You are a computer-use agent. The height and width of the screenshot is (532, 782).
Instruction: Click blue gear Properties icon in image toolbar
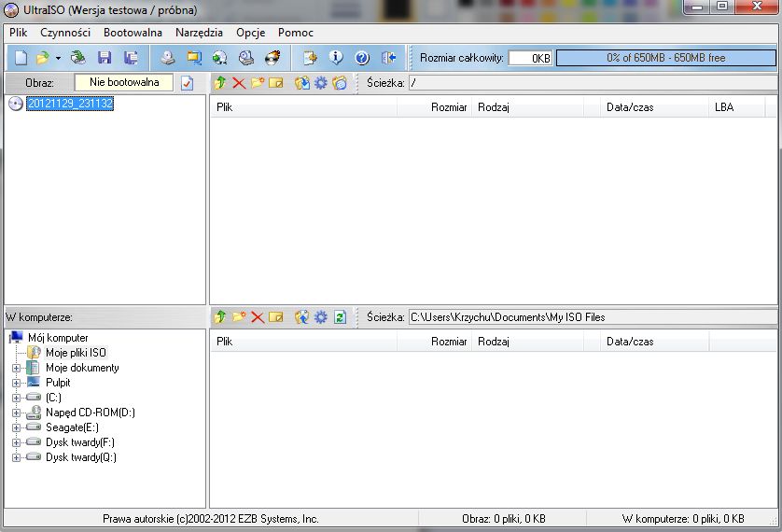(321, 83)
